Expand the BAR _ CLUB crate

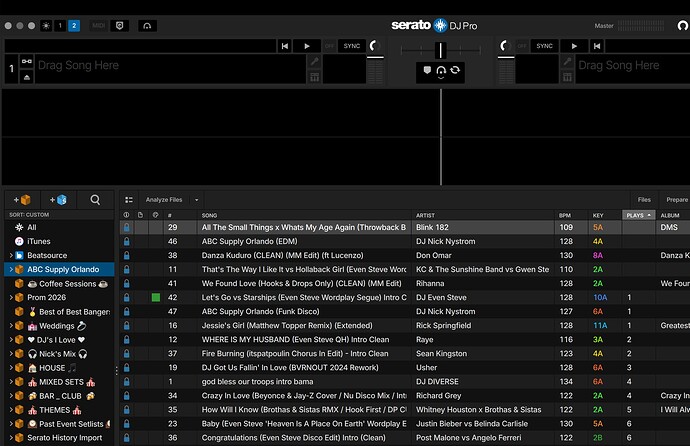[11, 396]
